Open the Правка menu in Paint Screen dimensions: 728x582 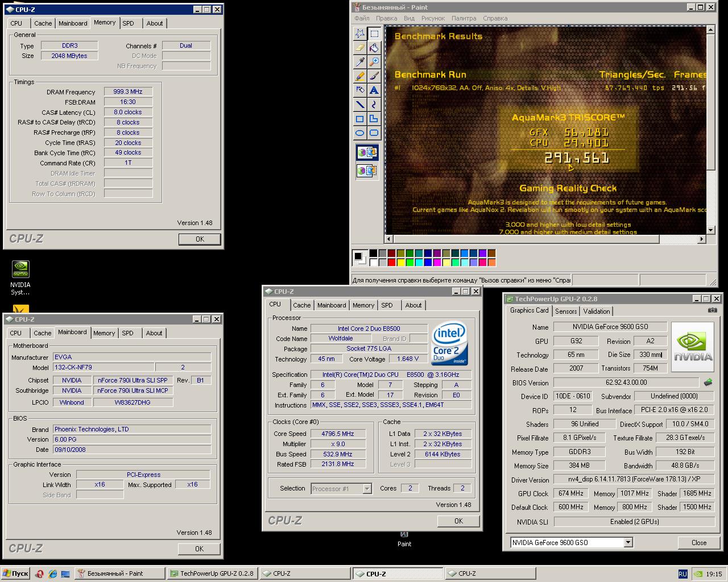(x=387, y=18)
